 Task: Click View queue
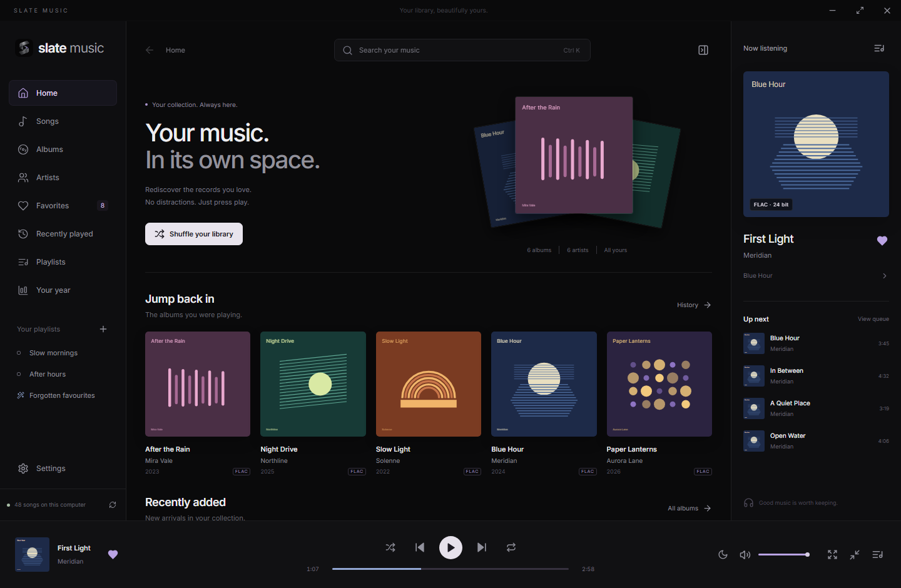873,319
